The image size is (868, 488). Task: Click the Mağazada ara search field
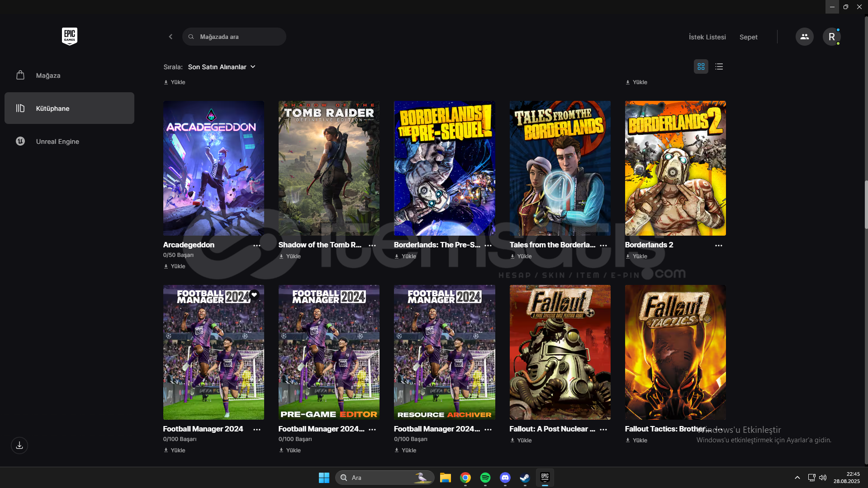click(234, 37)
